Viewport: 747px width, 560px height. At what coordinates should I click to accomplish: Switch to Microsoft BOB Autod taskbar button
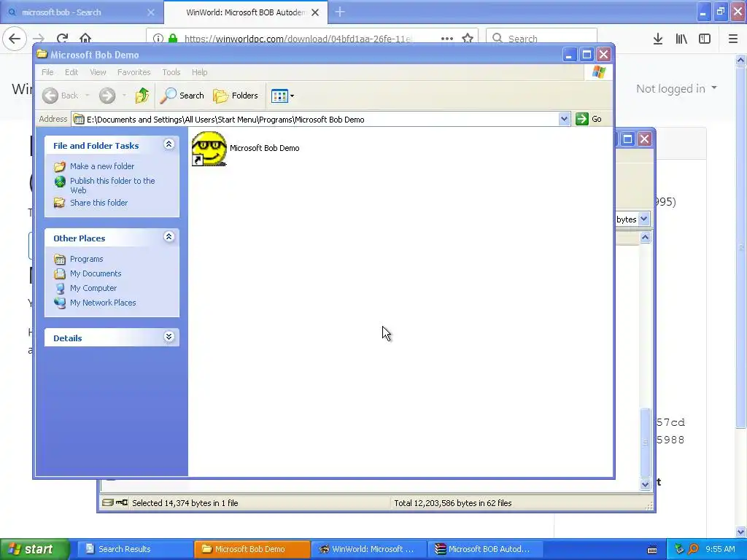(x=485, y=549)
